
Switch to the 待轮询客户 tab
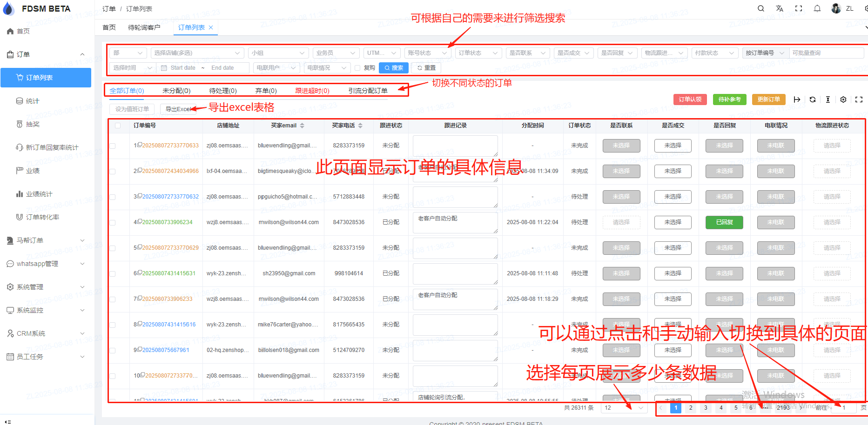point(144,27)
